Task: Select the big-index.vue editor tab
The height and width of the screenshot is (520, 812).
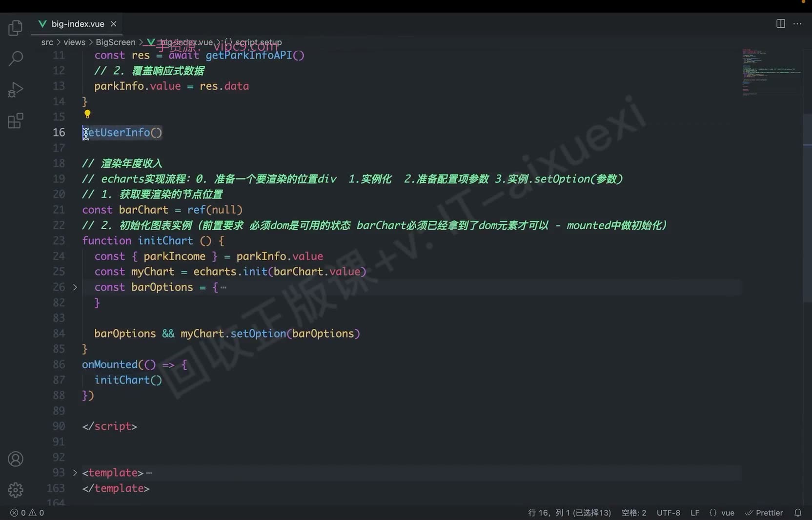Action: [77, 24]
